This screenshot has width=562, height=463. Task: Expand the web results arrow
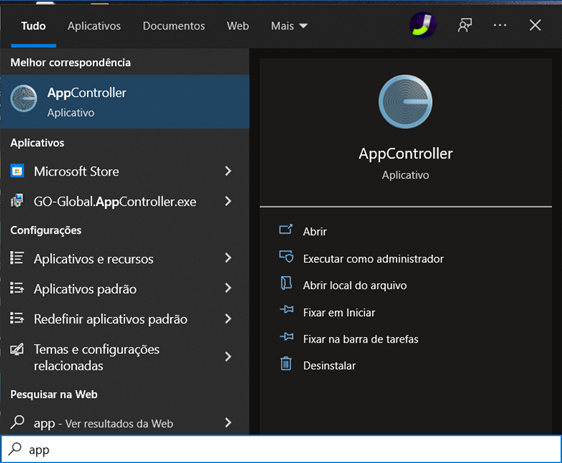[x=228, y=423]
